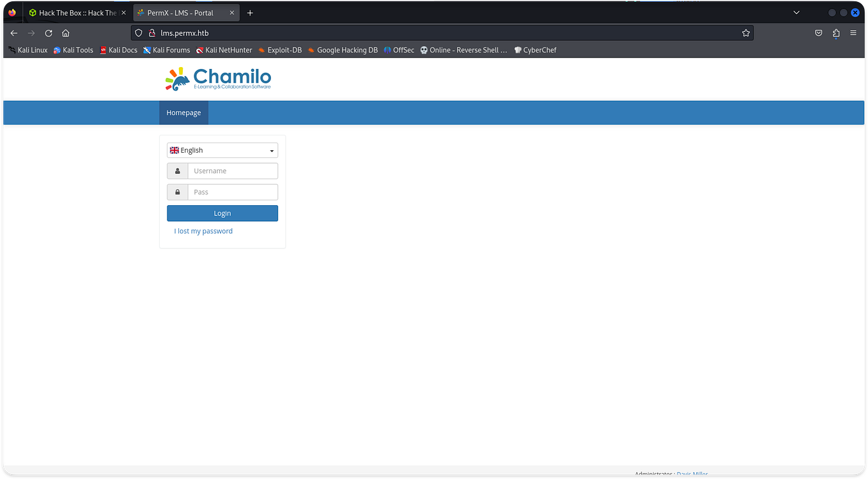Open the CyberChef bookmark
Viewport: 868px width, 480px height.
(535, 50)
